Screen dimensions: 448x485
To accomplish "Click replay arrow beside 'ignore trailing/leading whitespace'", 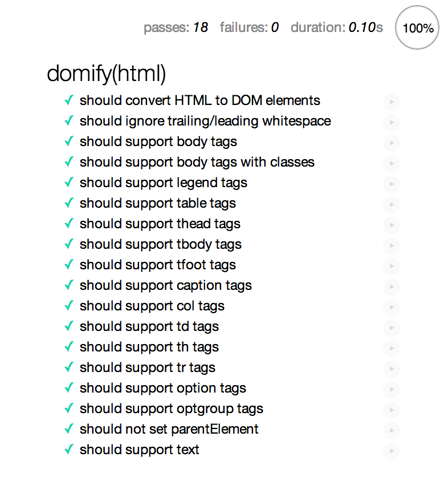I will [392, 123].
